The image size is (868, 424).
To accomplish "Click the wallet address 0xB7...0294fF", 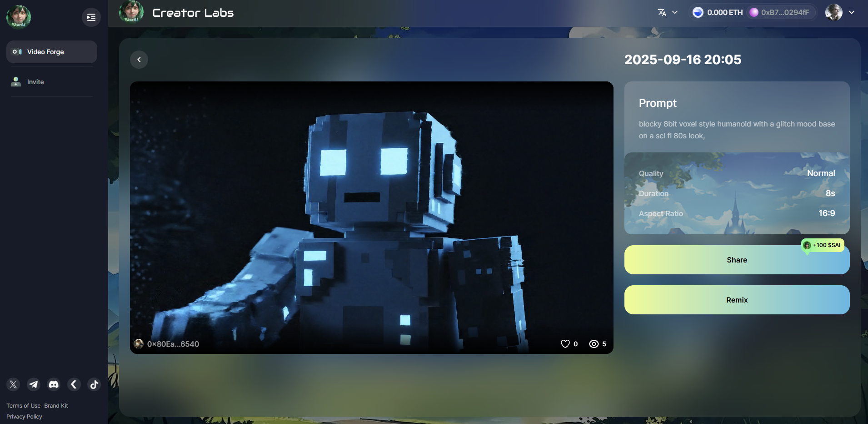I will pyautogui.click(x=784, y=13).
